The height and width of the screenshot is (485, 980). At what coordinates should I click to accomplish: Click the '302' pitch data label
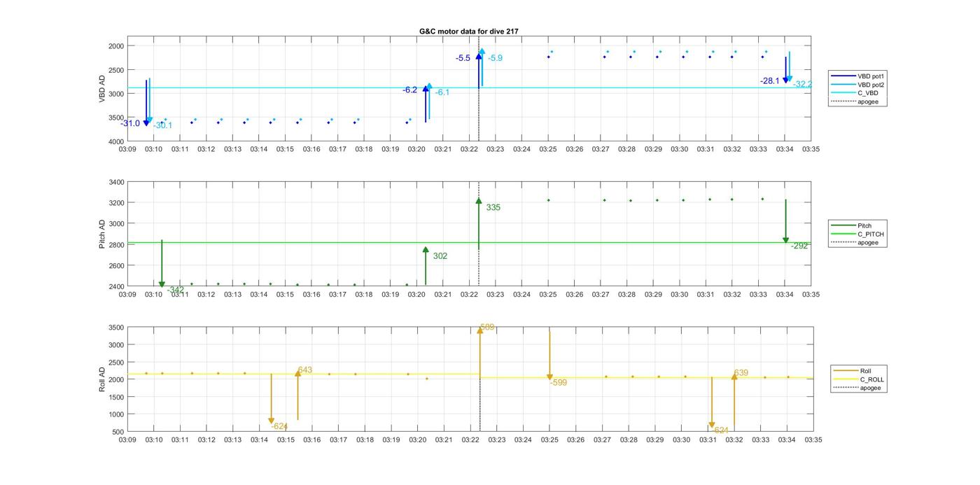pos(440,256)
